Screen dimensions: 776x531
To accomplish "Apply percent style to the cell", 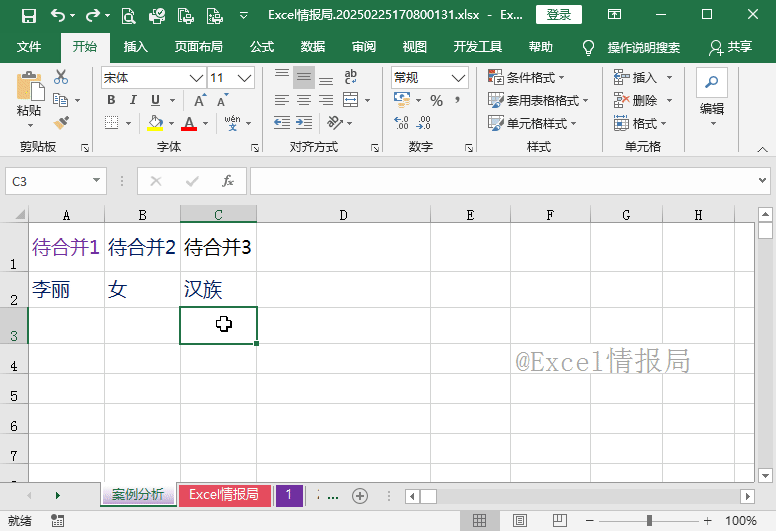I will click(436, 100).
